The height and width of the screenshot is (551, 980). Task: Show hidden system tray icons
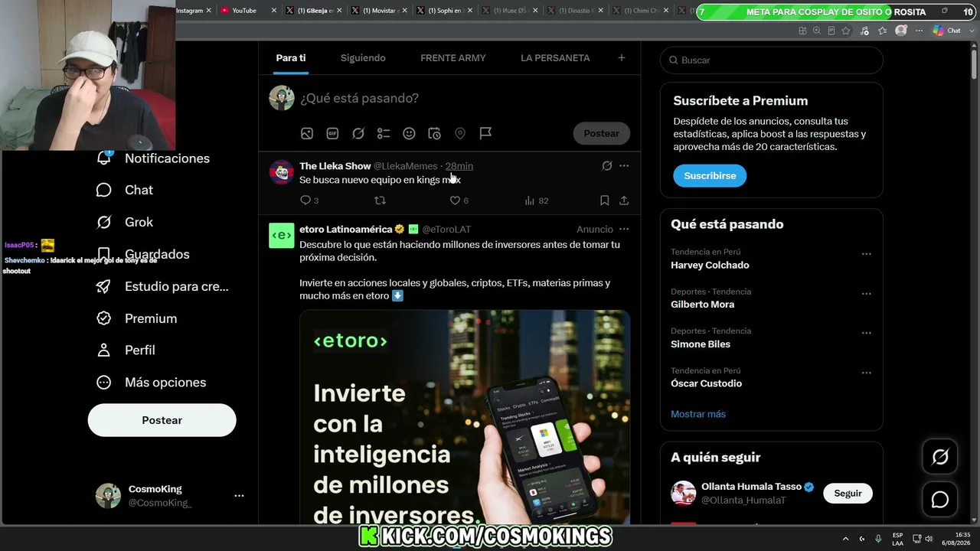[845, 539]
